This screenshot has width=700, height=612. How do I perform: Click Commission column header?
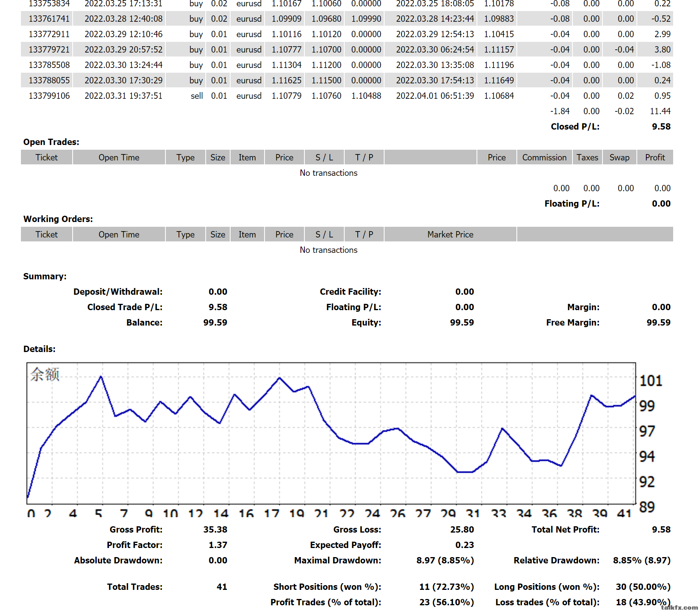tap(544, 157)
